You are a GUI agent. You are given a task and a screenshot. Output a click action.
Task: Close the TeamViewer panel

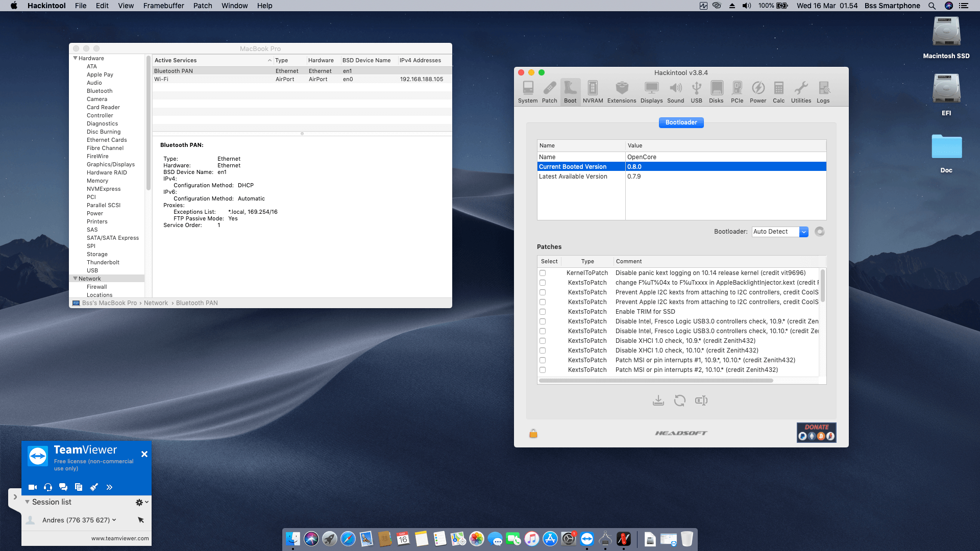[x=144, y=454]
